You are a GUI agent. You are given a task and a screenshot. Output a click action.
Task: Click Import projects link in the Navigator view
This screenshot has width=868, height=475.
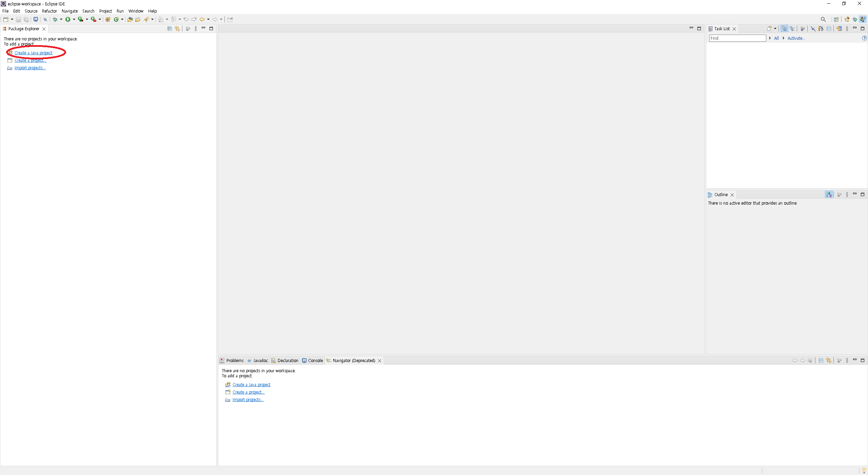pos(248,399)
